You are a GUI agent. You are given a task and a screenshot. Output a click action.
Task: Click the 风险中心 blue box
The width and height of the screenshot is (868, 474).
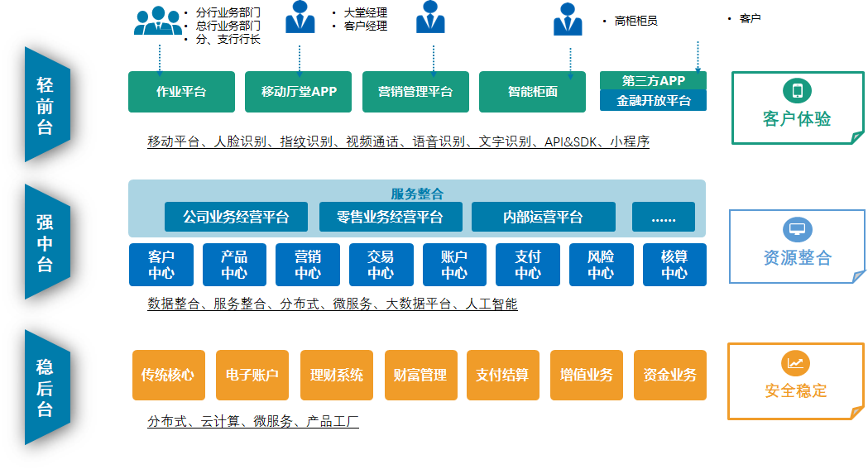click(x=601, y=265)
